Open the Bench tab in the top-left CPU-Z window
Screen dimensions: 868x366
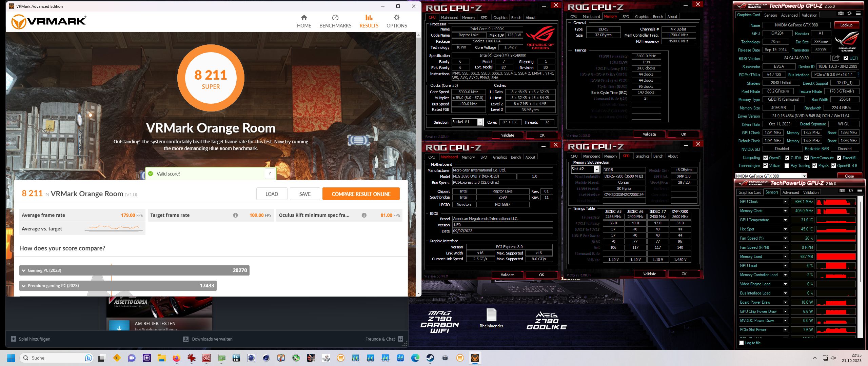point(516,18)
